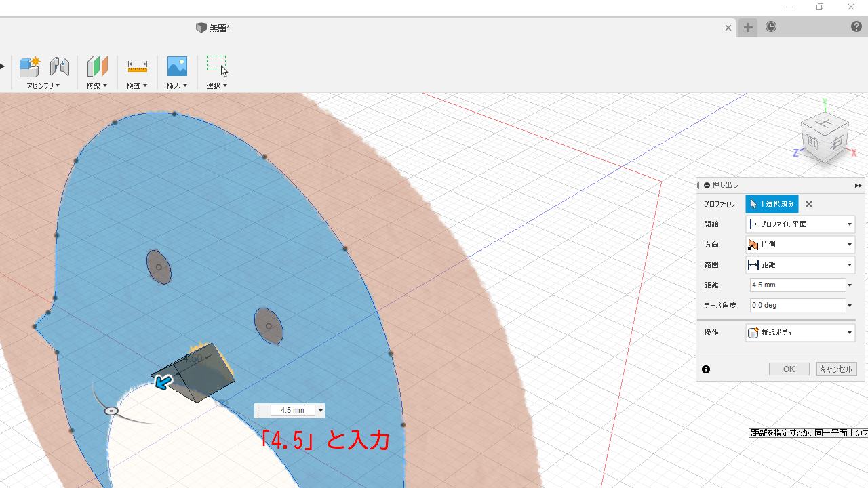Show info icon in extrude dialog

click(x=706, y=369)
